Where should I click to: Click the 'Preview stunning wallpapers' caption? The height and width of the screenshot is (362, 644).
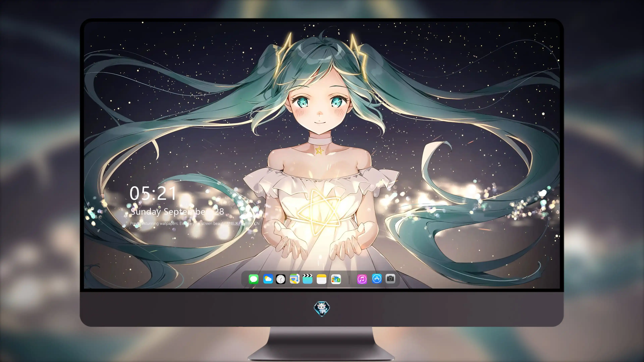pos(195,223)
